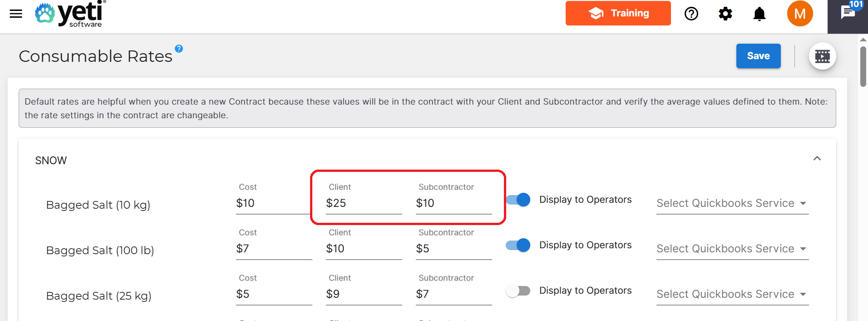The width and height of the screenshot is (868, 321).
Task: Collapse the SNOW section
Action: (817, 159)
